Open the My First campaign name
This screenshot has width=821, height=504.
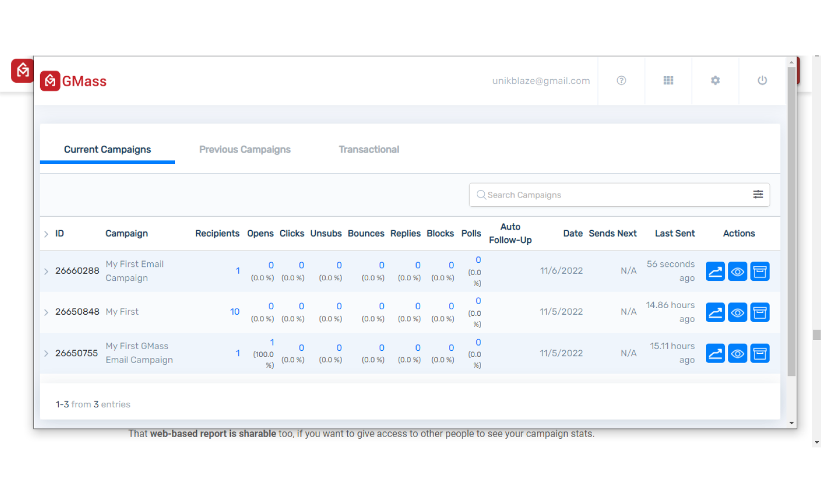[122, 312]
